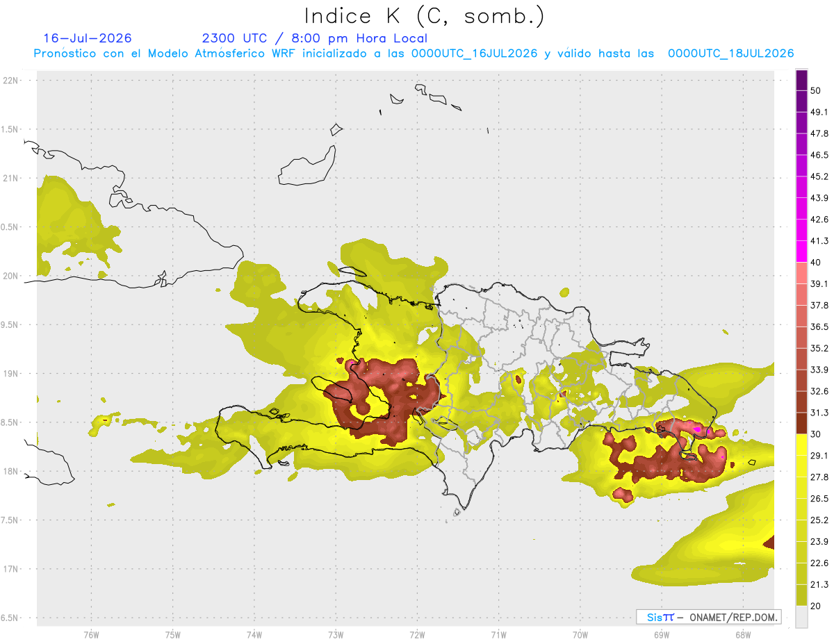Click the colorbar value '41.3'
The height and width of the screenshot is (644, 834).
[x=819, y=241]
